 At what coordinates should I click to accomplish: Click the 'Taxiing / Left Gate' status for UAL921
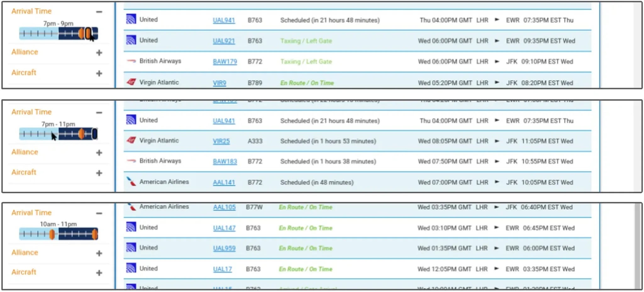click(x=306, y=41)
